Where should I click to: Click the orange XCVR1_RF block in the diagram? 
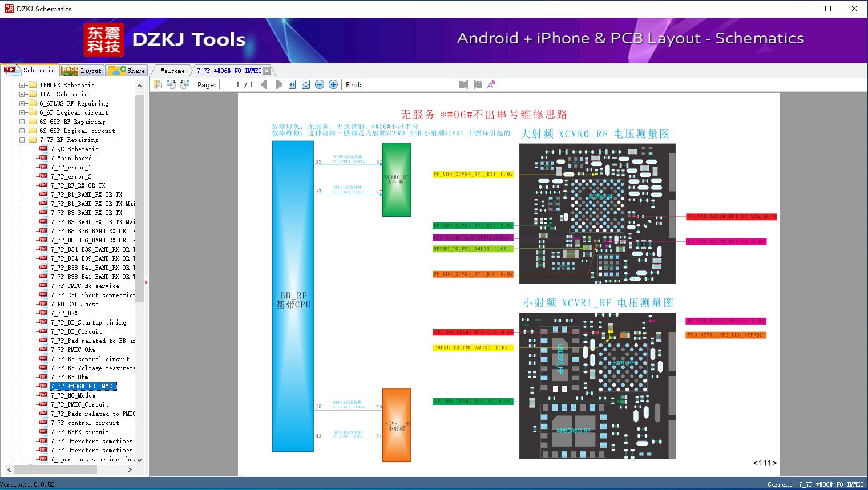tap(397, 425)
